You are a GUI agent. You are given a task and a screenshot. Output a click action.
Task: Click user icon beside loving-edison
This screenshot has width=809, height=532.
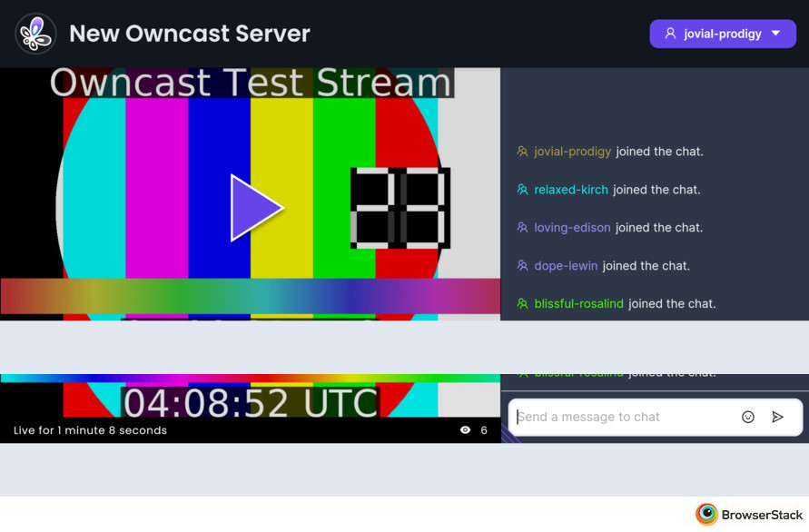tap(522, 228)
